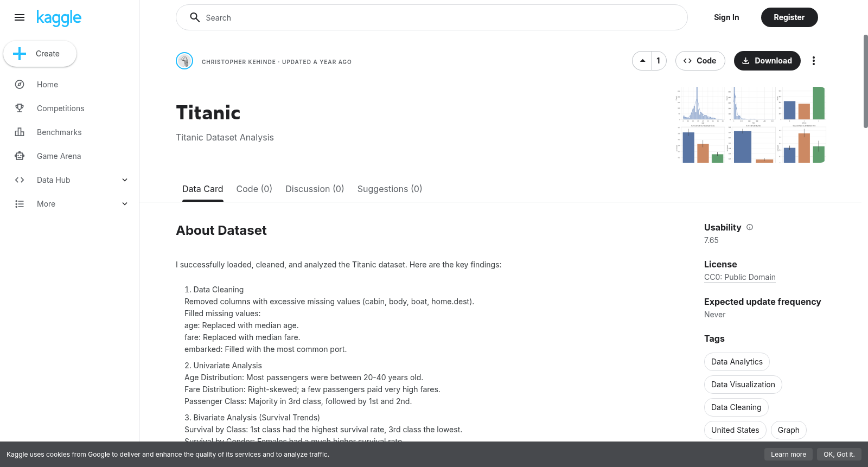Go to the Kaggle logo homepage
868x467 pixels.
click(59, 18)
